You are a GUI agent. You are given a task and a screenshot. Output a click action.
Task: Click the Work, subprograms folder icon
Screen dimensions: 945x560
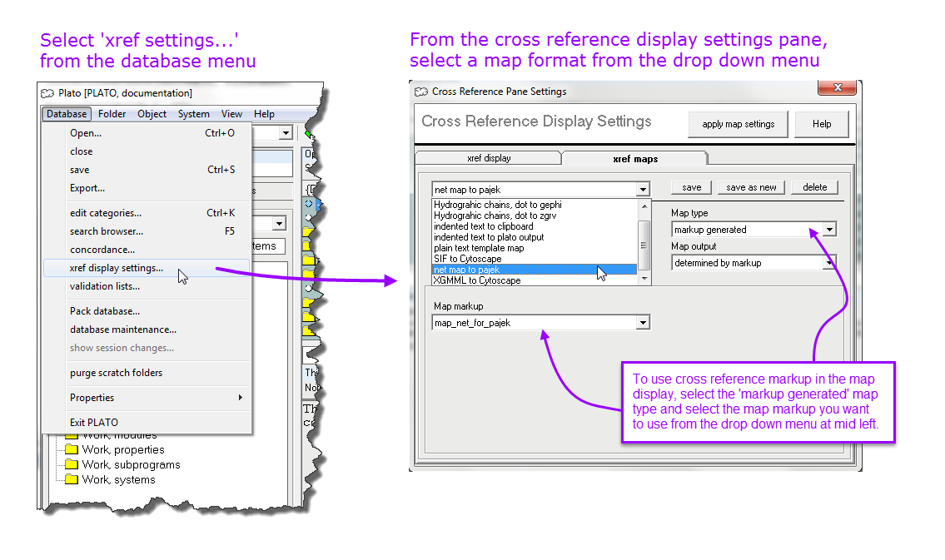coord(72,465)
